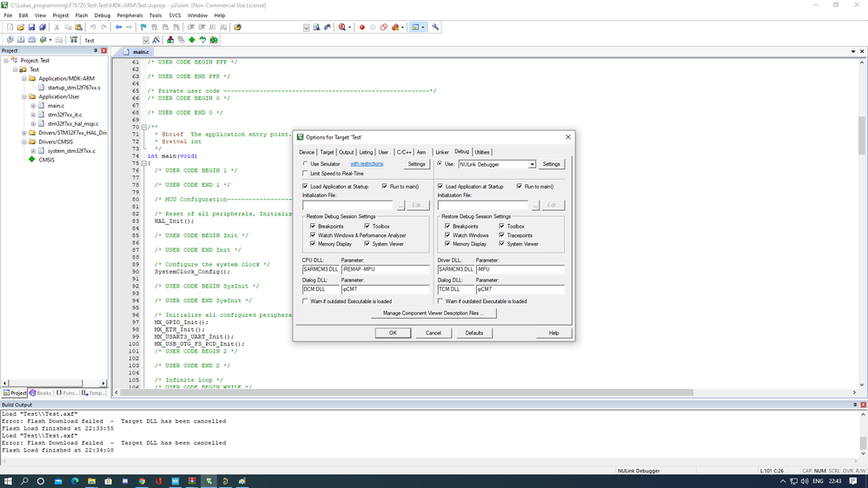Viewport: 868px width, 488px height.
Task: Open the Utilities tab
Action: pos(482,152)
